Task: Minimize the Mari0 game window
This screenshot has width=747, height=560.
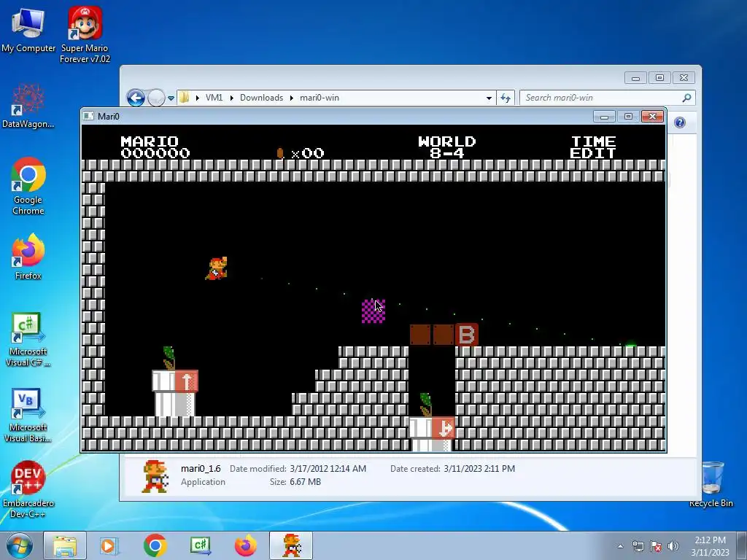Action: coord(604,116)
